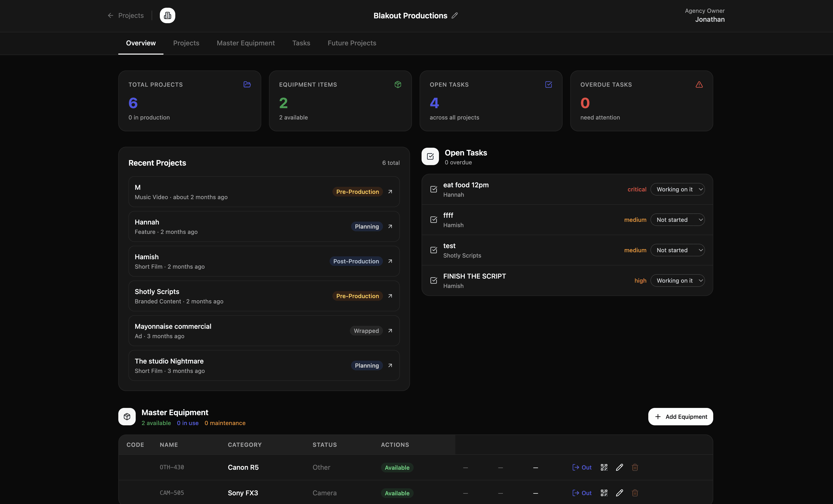The height and width of the screenshot is (504, 833).
Task: Click the cube icon in Equipment Items card
Action: pos(398,84)
